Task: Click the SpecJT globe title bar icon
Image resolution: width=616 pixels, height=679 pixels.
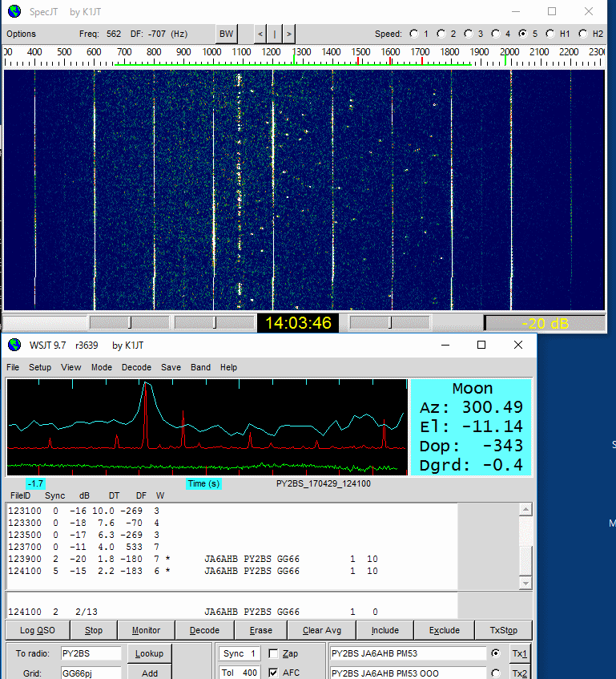Action: click(14, 12)
